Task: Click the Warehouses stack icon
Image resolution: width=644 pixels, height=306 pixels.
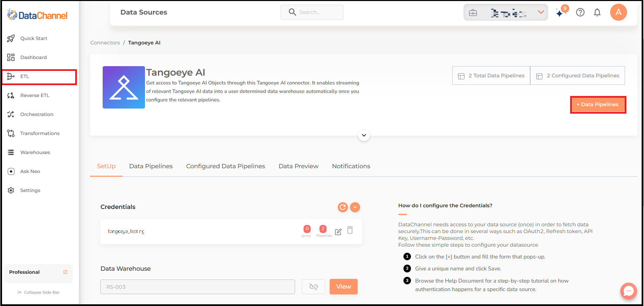Action: [x=11, y=152]
